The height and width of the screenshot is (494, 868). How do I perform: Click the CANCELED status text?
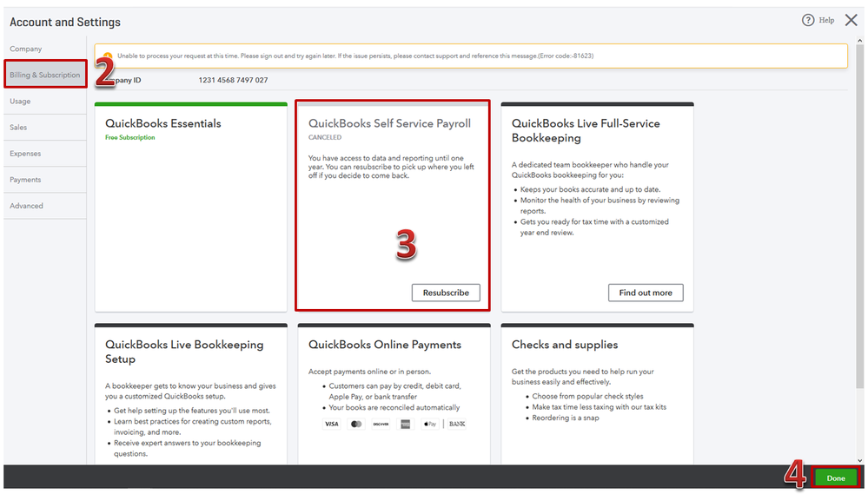[x=325, y=137]
